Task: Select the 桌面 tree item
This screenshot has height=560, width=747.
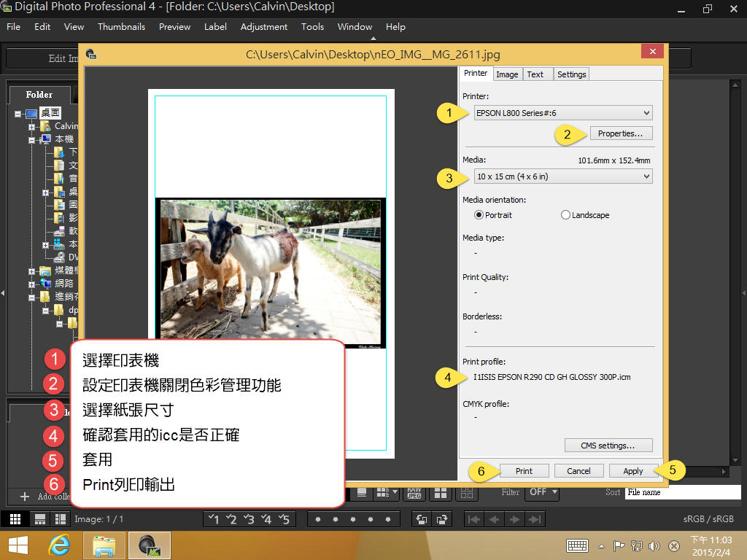Action: [50, 113]
